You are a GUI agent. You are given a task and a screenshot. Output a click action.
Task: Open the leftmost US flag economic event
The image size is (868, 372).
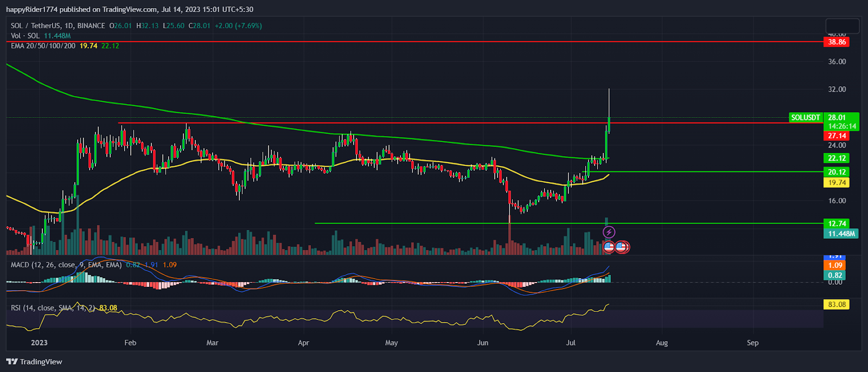point(609,247)
